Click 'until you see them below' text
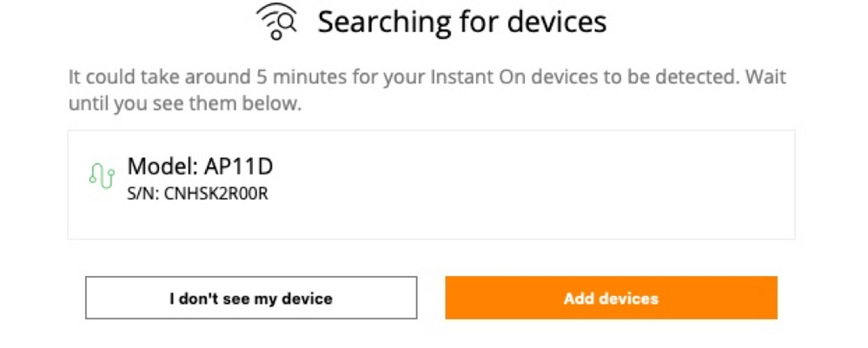The image size is (868, 348). click(x=185, y=103)
